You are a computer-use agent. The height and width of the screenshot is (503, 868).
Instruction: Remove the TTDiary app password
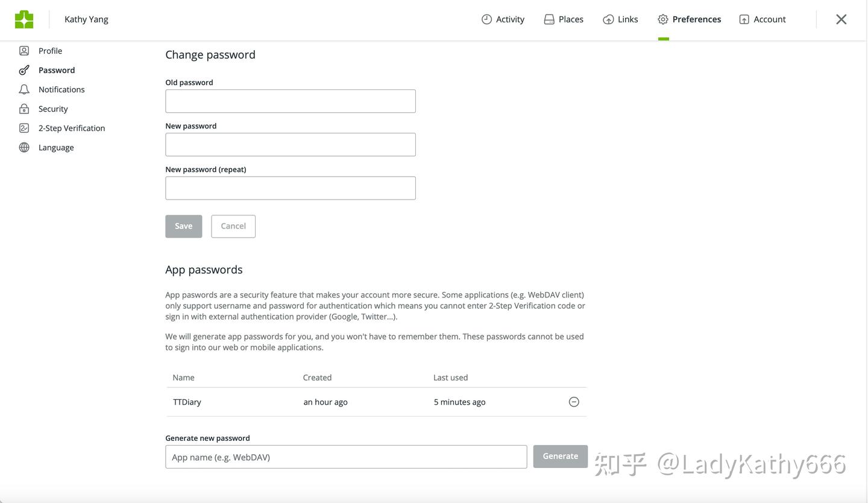click(574, 402)
